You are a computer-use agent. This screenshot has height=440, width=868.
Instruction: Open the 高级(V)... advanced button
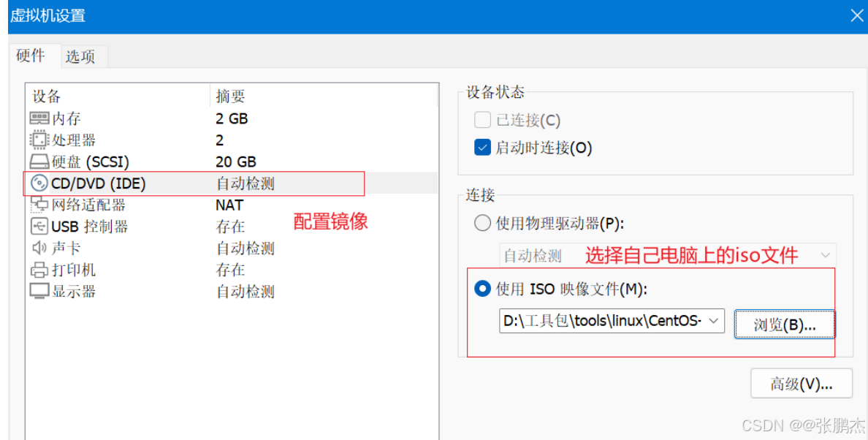[801, 384]
